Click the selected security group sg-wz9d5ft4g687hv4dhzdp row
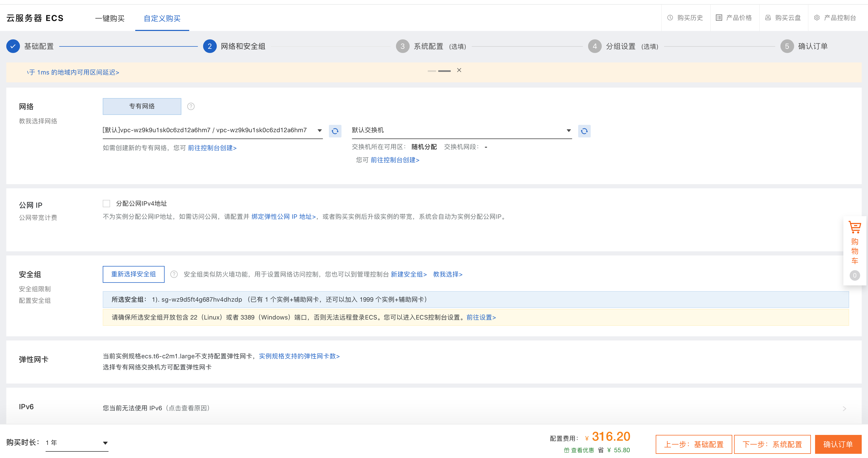The height and width of the screenshot is (458, 868). click(475, 300)
